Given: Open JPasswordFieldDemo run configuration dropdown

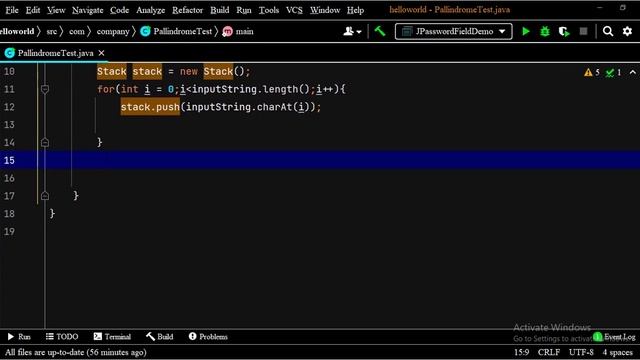Looking at the screenshot, I should coord(453,31).
